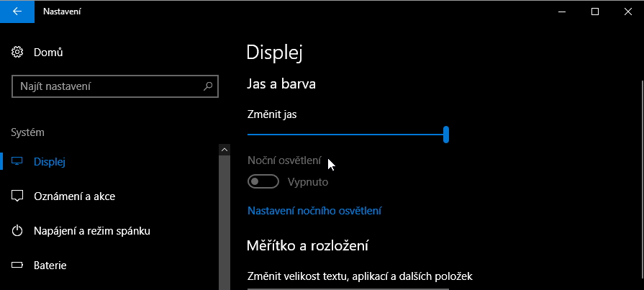
Task: Open Napájení a režim spánku
Action: pyautogui.click(x=91, y=231)
